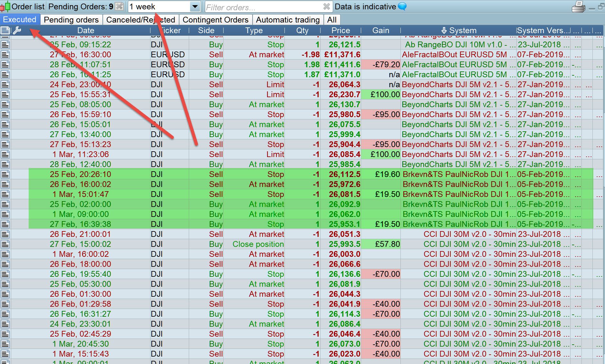Open details icon for 26 Feb, 15:59:10 order
Screen dimensions: 605x364
tap(5, 114)
